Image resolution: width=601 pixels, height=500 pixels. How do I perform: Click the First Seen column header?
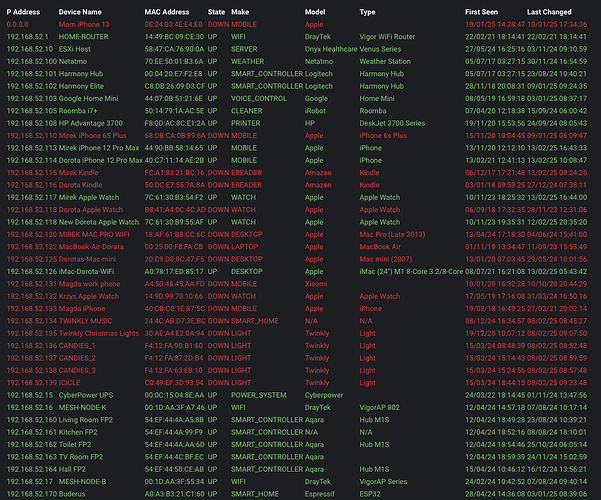[x=481, y=12]
